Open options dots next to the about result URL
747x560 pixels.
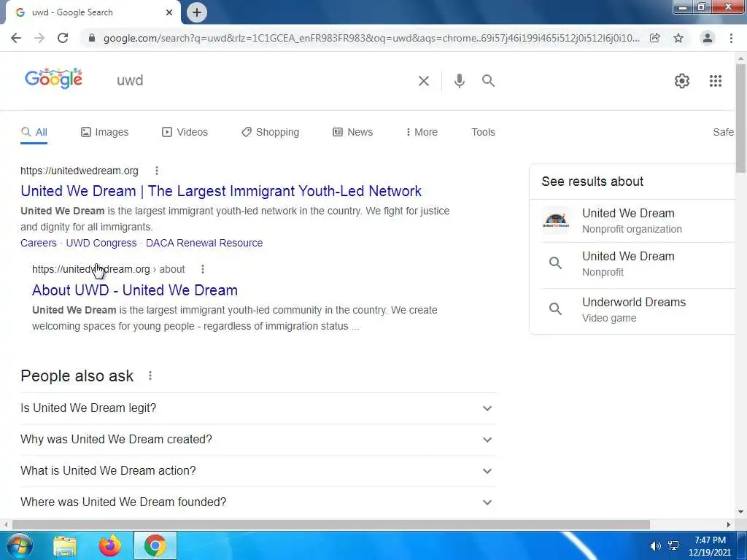coord(203,269)
